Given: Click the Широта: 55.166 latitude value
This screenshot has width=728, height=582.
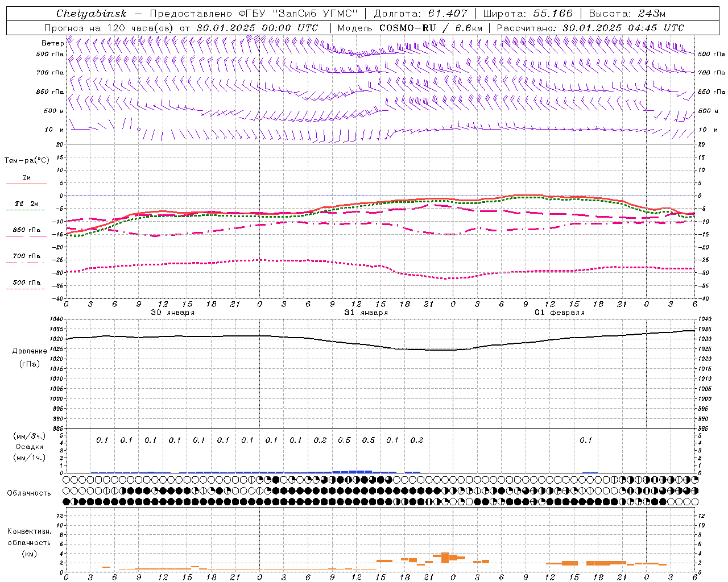Looking at the screenshot, I should [x=527, y=14].
